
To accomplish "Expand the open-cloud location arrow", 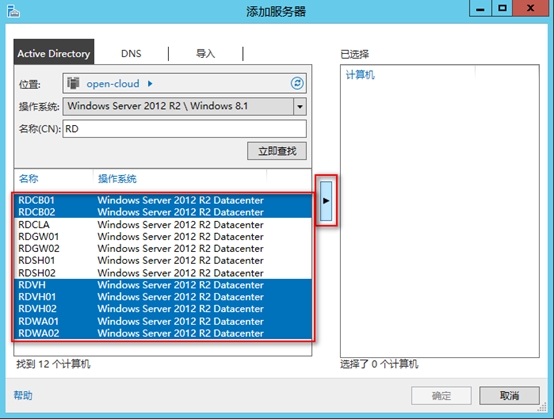I will coord(150,84).
